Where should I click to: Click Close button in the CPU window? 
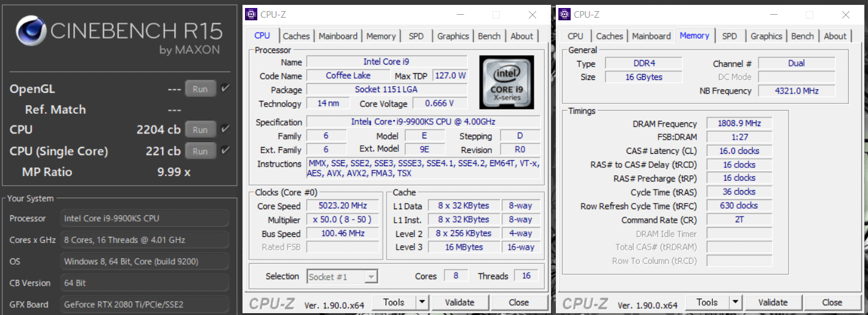coord(519,302)
